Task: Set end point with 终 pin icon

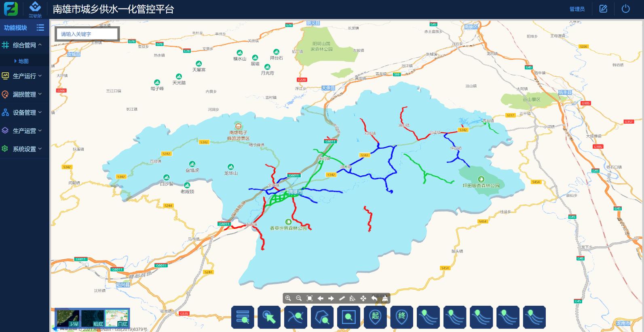Action: tap(401, 317)
